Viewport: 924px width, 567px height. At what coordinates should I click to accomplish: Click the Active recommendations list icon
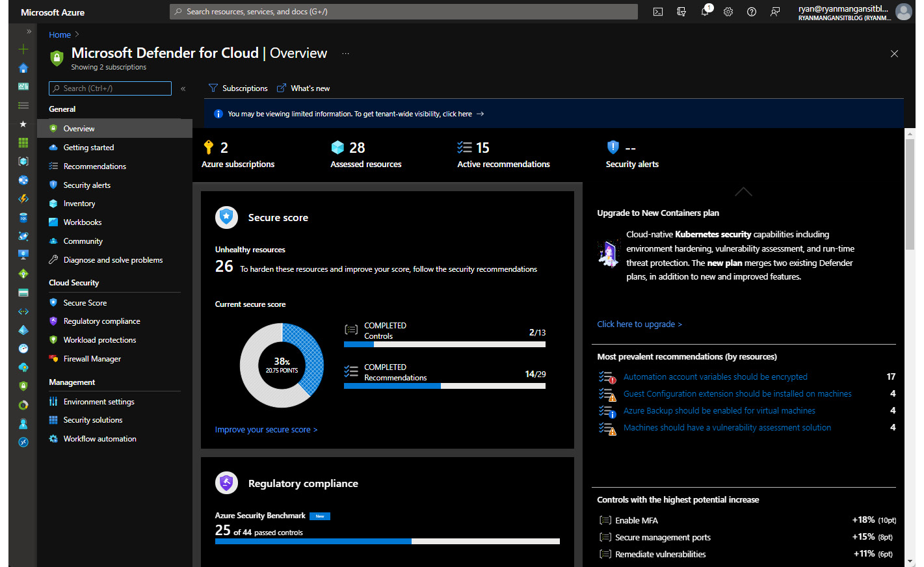(464, 148)
